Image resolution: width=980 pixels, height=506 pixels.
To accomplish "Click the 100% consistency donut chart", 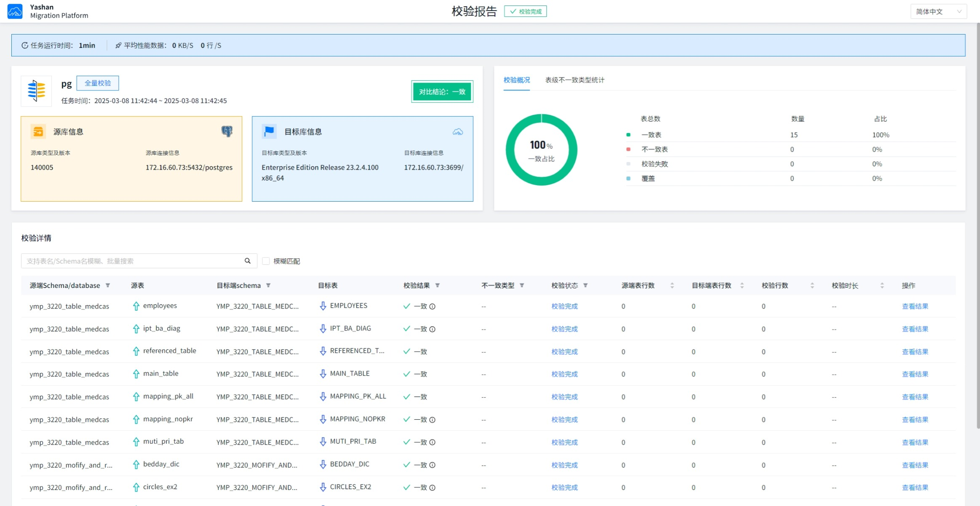I will (x=541, y=149).
